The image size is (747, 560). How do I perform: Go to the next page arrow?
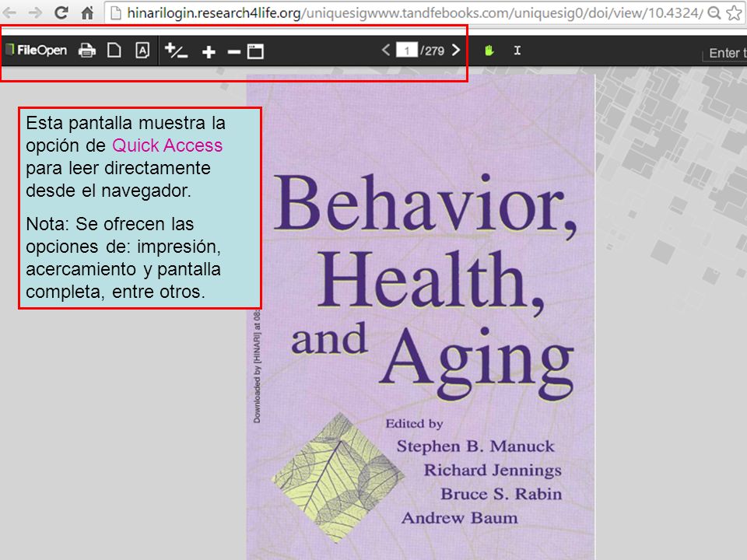tap(456, 50)
